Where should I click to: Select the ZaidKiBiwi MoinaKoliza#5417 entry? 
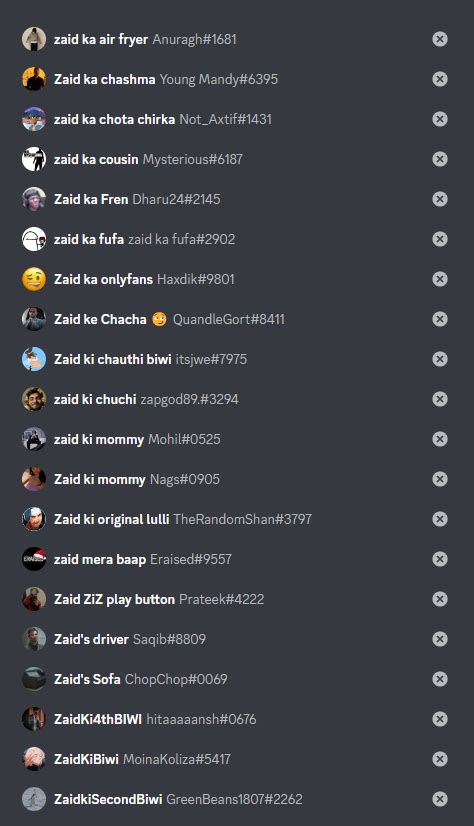click(x=237, y=759)
